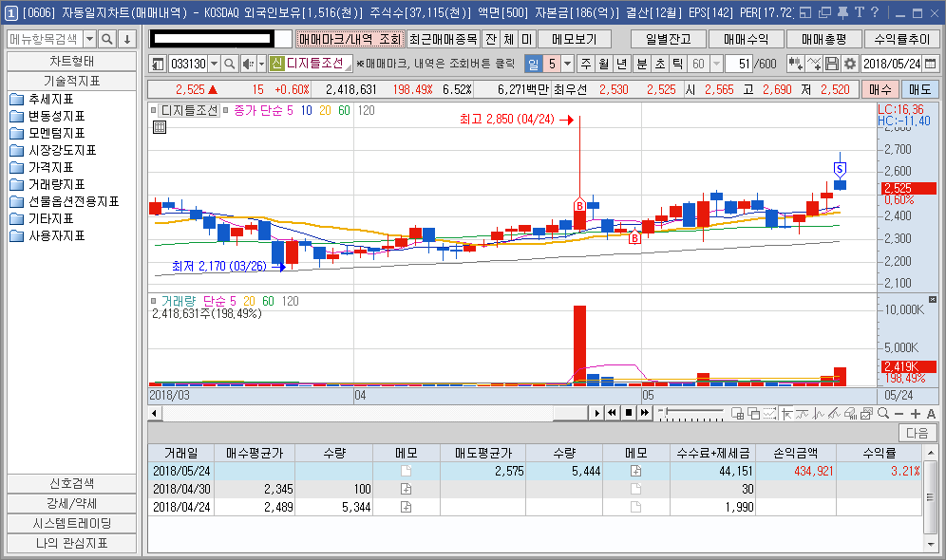Switch chart to 분 minute period
The width and height of the screenshot is (946, 560).
(642, 64)
